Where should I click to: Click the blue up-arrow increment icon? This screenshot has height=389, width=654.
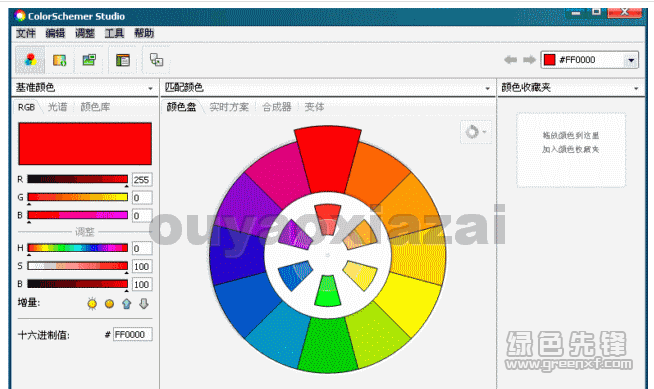click(127, 304)
